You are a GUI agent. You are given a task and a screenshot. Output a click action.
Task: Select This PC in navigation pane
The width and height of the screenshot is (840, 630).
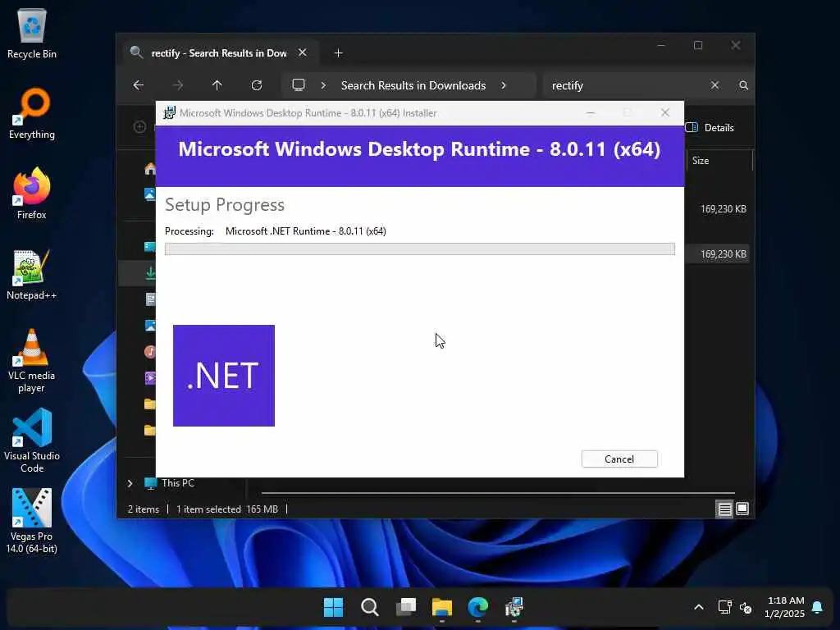178,483
